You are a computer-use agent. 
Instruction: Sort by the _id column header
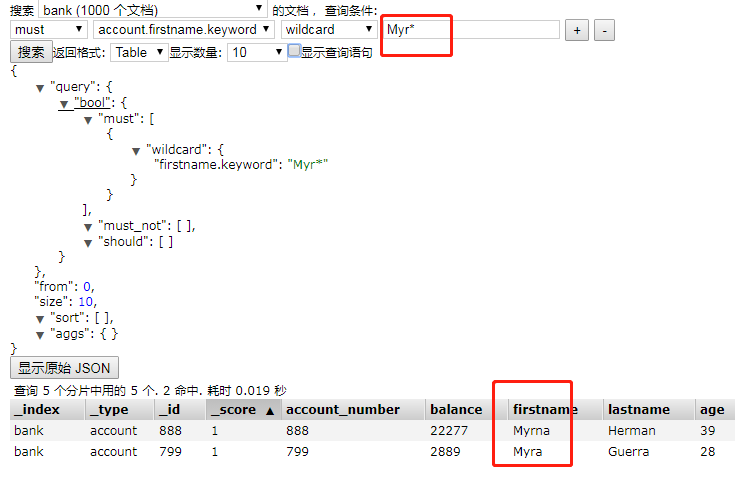tap(180, 410)
